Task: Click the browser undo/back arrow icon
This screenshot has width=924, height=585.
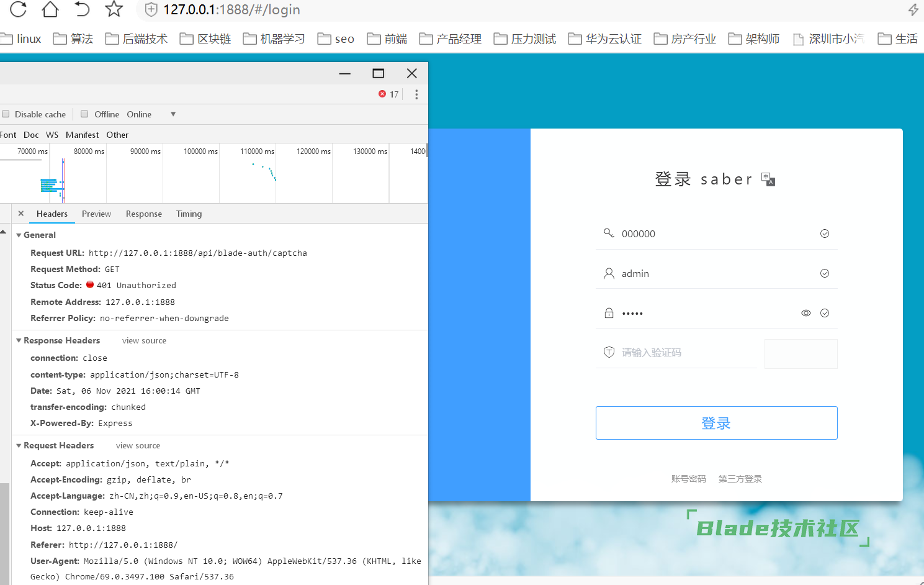Action: [82, 9]
